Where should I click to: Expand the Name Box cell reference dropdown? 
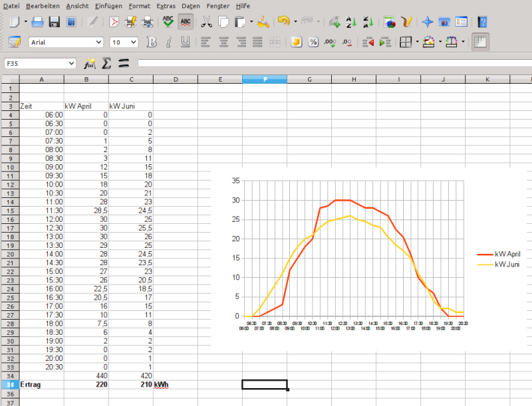point(72,64)
